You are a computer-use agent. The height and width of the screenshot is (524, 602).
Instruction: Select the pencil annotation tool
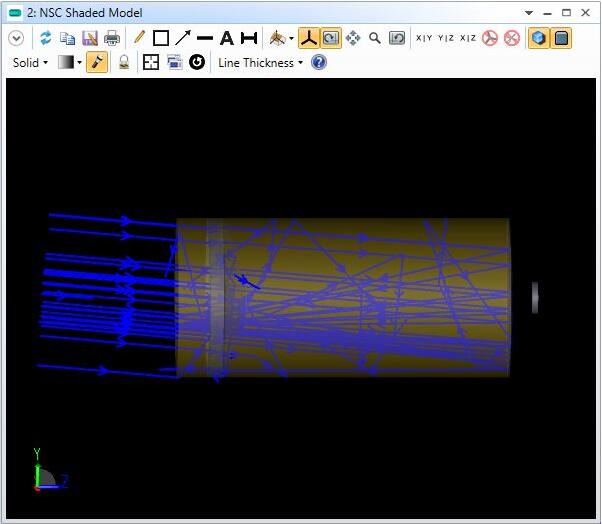pos(139,38)
